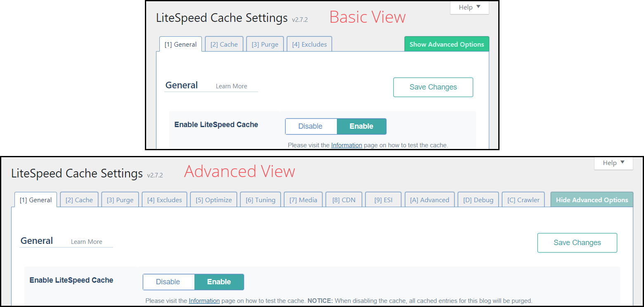Viewport: 644px width, 307px height.
Task: Select the [8] CDN tab
Action: coord(344,200)
